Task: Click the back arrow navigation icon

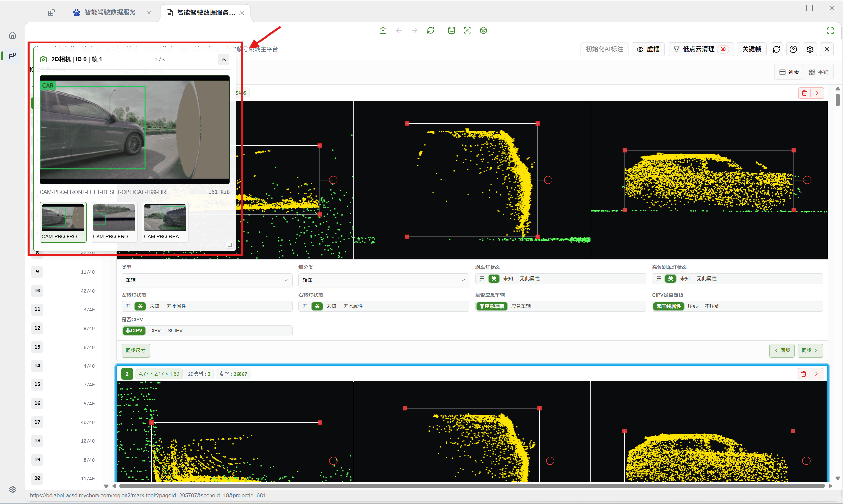Action: pyautogui.click(x=399, y=30)
